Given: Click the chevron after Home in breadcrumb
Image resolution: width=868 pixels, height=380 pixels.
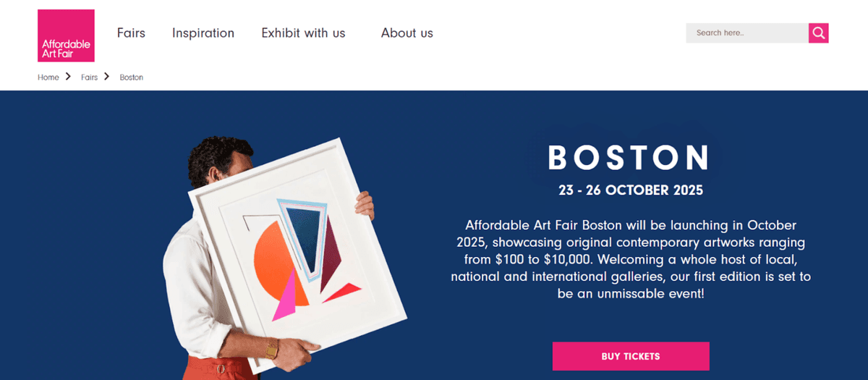Looking at the screenshot, I should (68, 76).
